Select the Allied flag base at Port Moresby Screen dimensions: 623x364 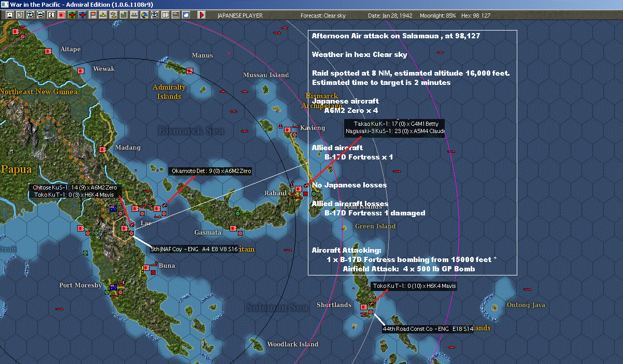click(114, 287)
